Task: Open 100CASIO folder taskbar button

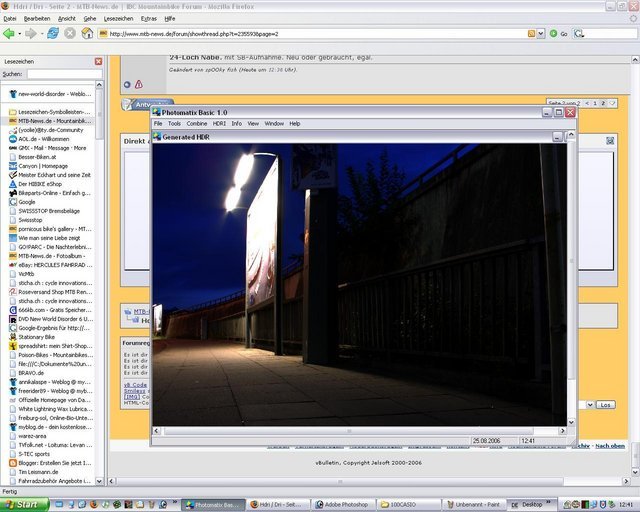Action: point(408,505)
